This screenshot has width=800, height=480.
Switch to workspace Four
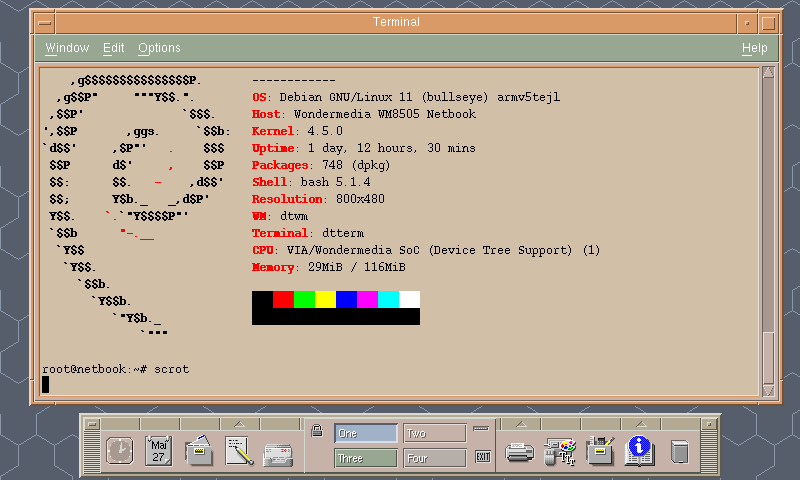point(435,458)
